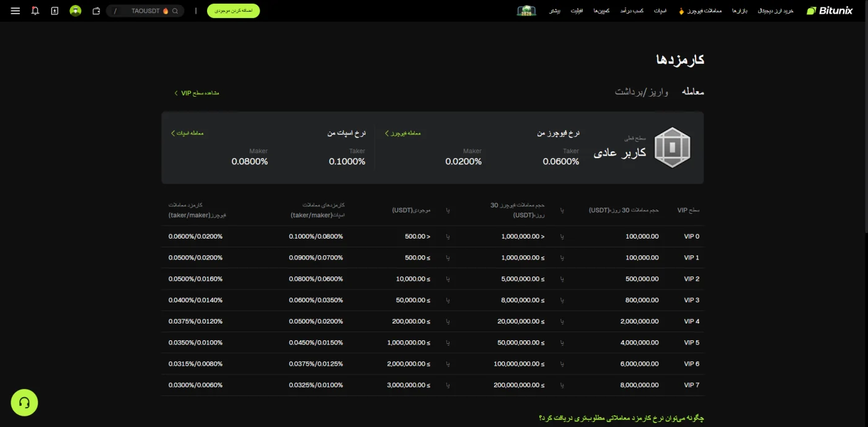This screenshot has width=868, height=427.
Task: Click the better fee rate question link
Action: 621,418
